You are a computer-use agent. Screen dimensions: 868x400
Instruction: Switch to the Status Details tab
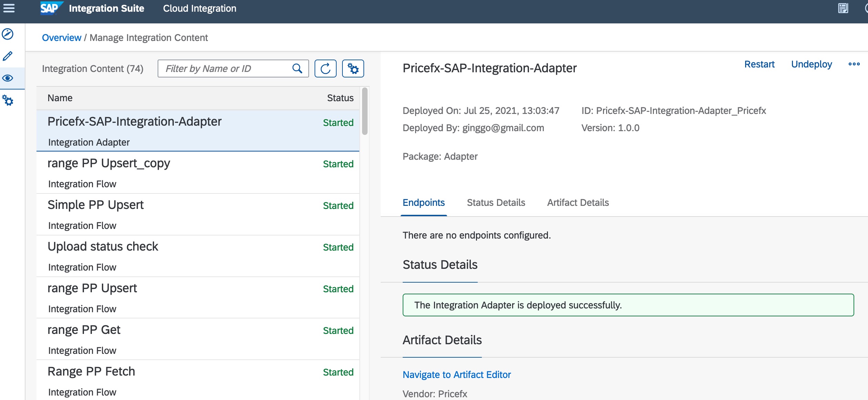point(496,203)
